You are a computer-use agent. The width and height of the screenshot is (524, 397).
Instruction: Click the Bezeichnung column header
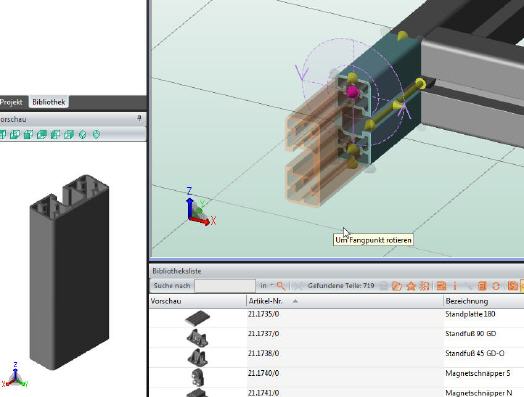click(467, 301)
